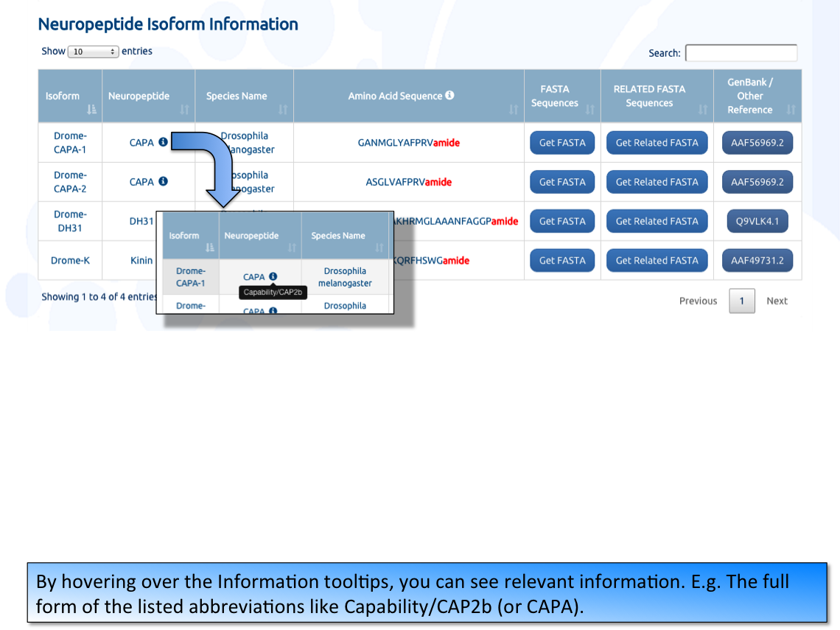
Task: Click inset Species Name column sort icon
Action: (x=379, y=248)
